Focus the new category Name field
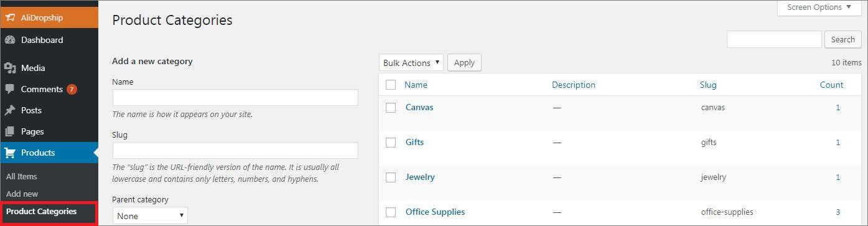The width and height of the screenshot is (868, 226). 235,98
